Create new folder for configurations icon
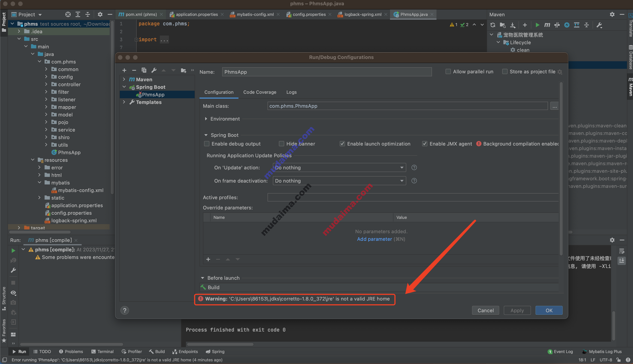This screenshot has width=633, height=364. [183, 70]
